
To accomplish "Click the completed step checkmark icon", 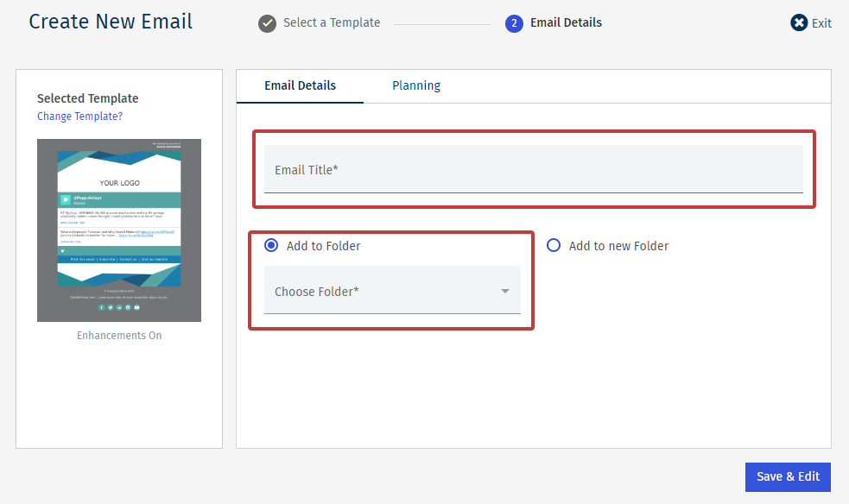I will (x=268, y=23).
